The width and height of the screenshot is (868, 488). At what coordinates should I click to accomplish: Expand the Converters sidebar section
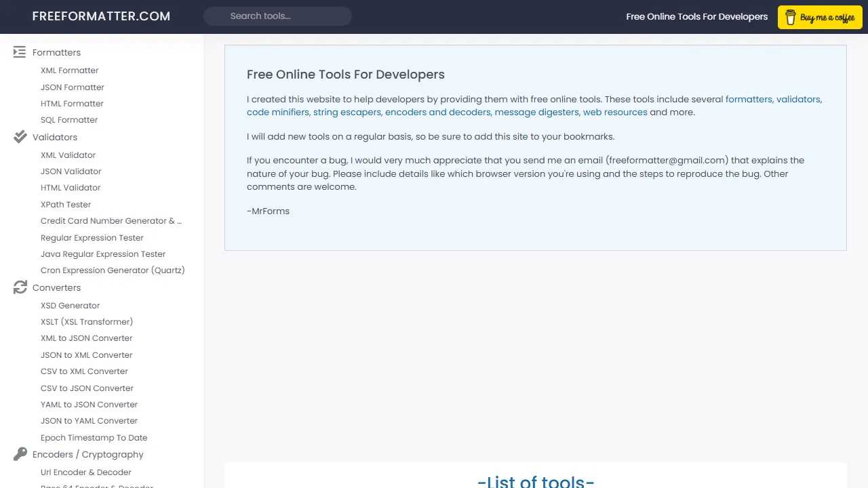(56, 287)
